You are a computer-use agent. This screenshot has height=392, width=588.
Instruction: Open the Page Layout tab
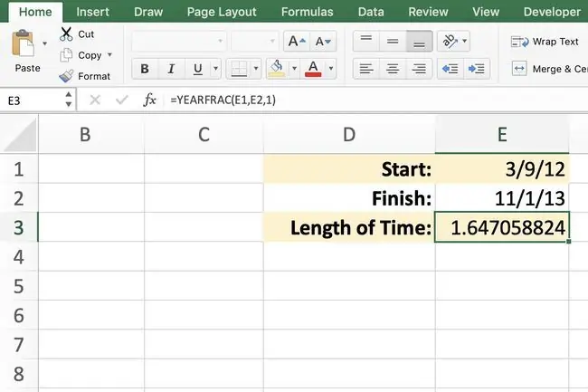click(222, 12)
